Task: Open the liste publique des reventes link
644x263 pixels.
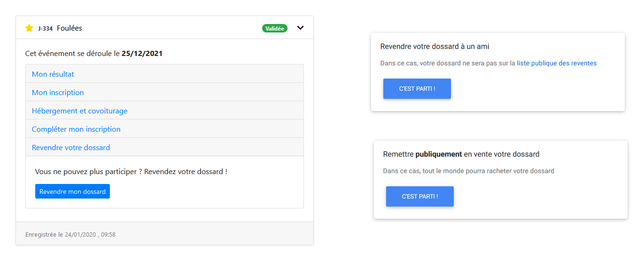Action: [557, 63]
